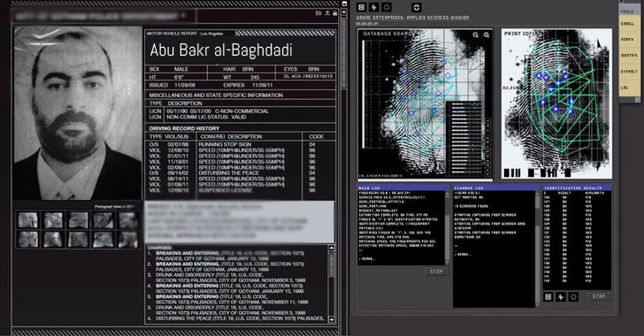Open the department title dropdown arrow

click(x=183, y=16)
